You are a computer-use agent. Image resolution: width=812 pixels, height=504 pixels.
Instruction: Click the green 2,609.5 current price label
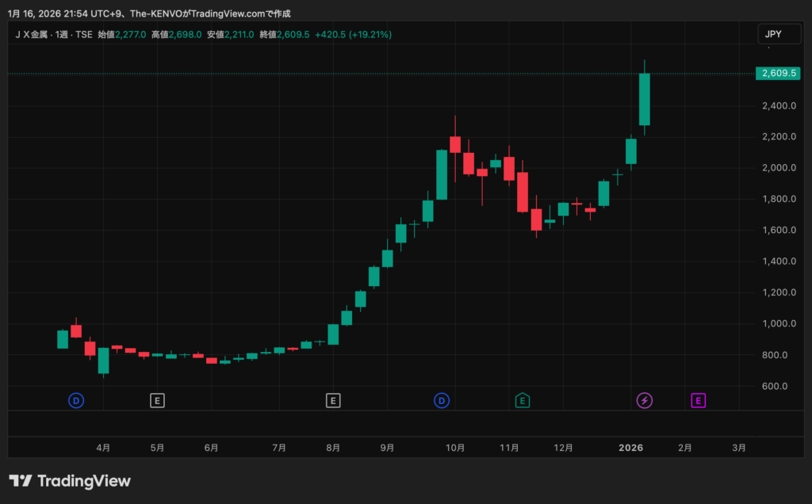tap(779, 74)
